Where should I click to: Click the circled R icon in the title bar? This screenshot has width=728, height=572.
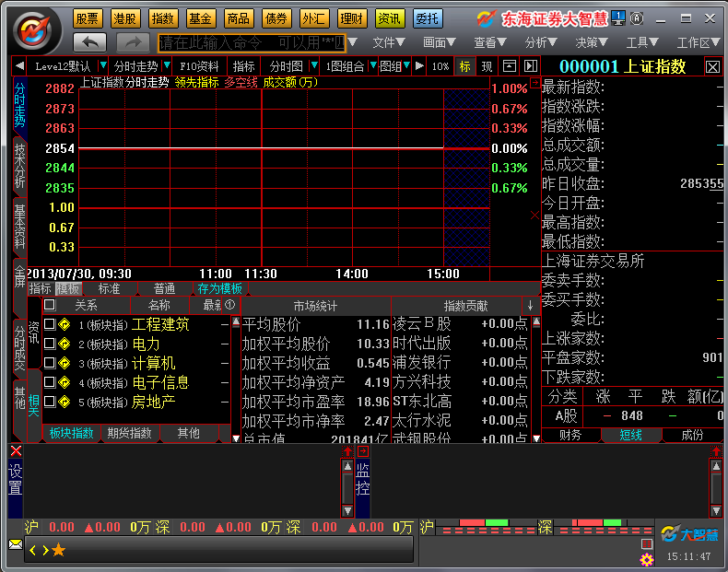637,18
